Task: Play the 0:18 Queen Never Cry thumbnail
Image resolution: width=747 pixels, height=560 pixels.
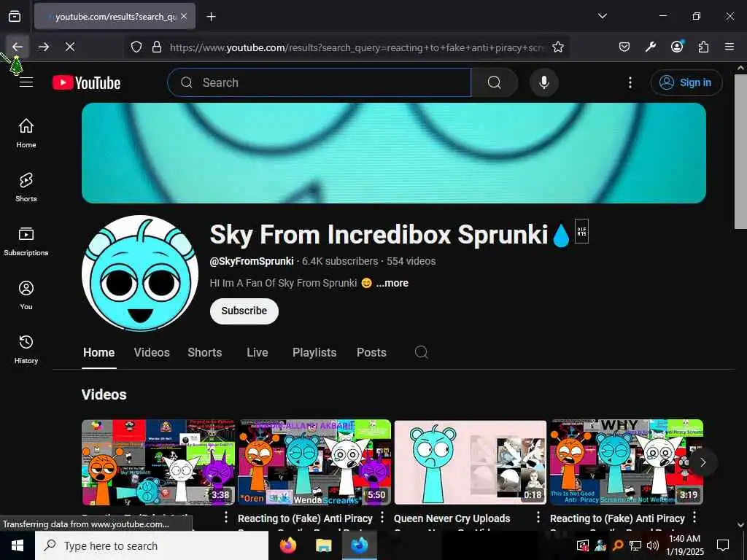Action: tap(471, 462)
